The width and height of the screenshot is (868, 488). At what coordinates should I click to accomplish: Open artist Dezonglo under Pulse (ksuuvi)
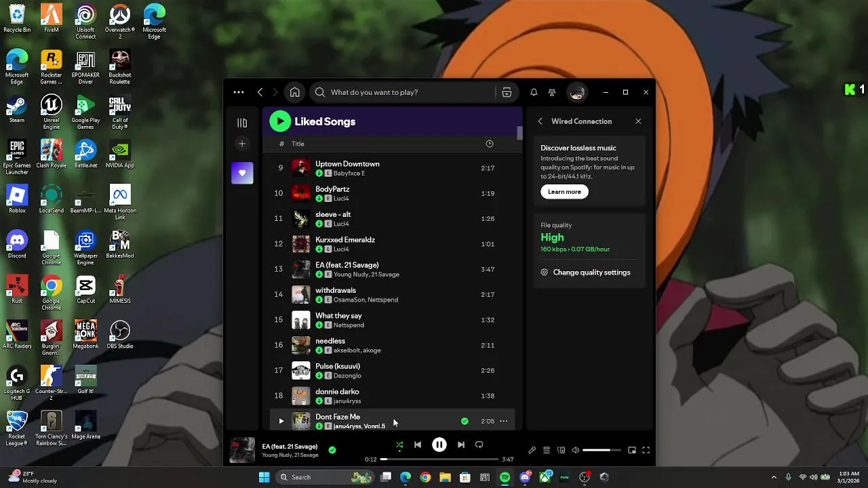point(347,375)
